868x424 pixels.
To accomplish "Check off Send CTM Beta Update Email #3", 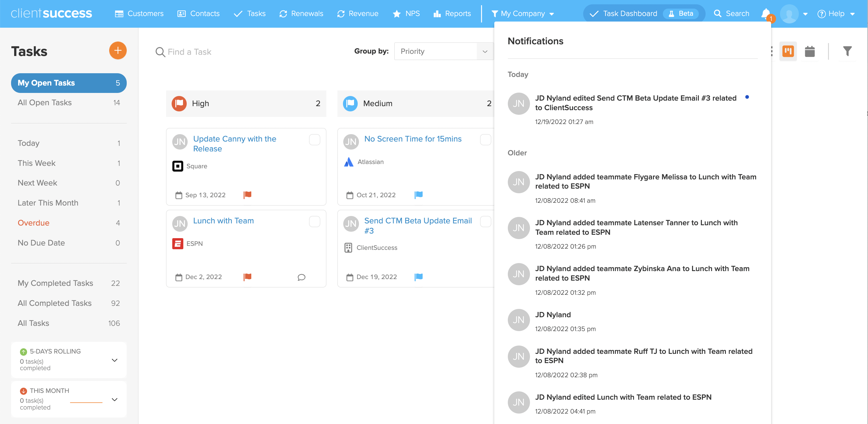I will tap(486, 222).
